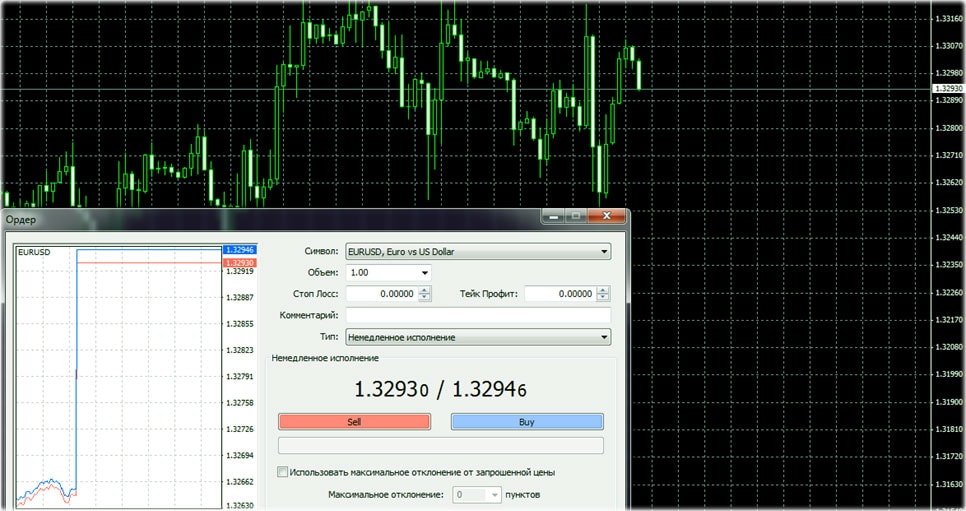Enable the maximum deviation checkbox

283,472
